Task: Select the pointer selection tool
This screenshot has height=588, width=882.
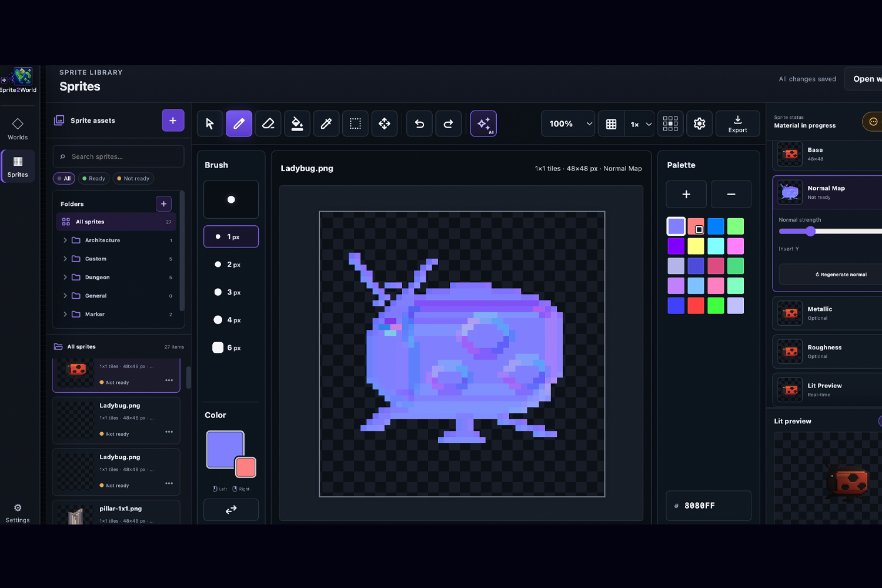Action: 210,123
